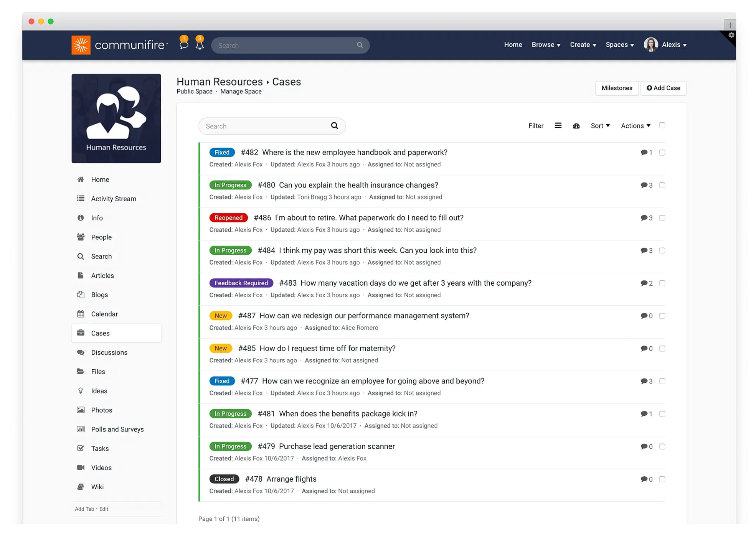Select checkbox for case #480

click(x=662, y=185)
